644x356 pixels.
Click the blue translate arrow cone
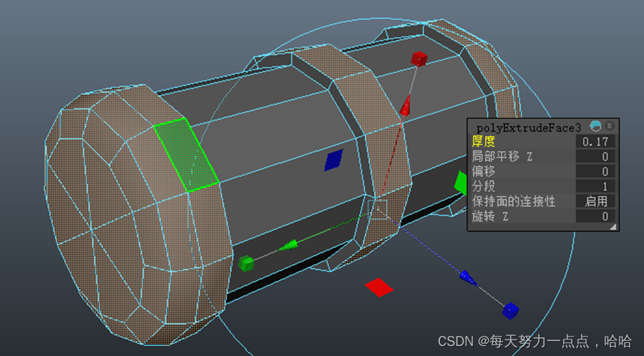(468, 278)
